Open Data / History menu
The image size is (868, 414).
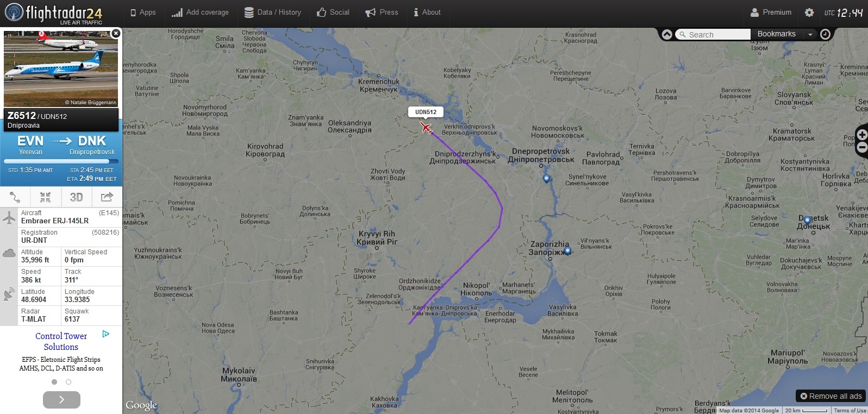(x=272, y=12)
